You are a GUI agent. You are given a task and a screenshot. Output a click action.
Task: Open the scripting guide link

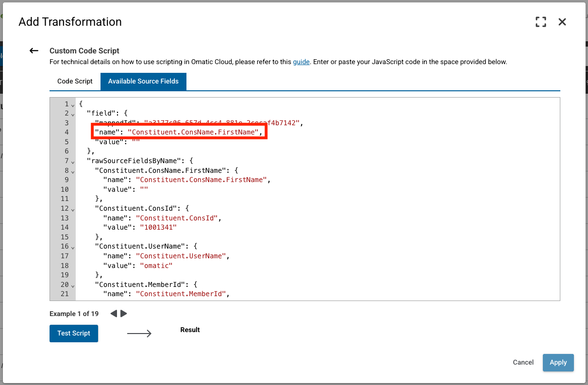point(301,62)
